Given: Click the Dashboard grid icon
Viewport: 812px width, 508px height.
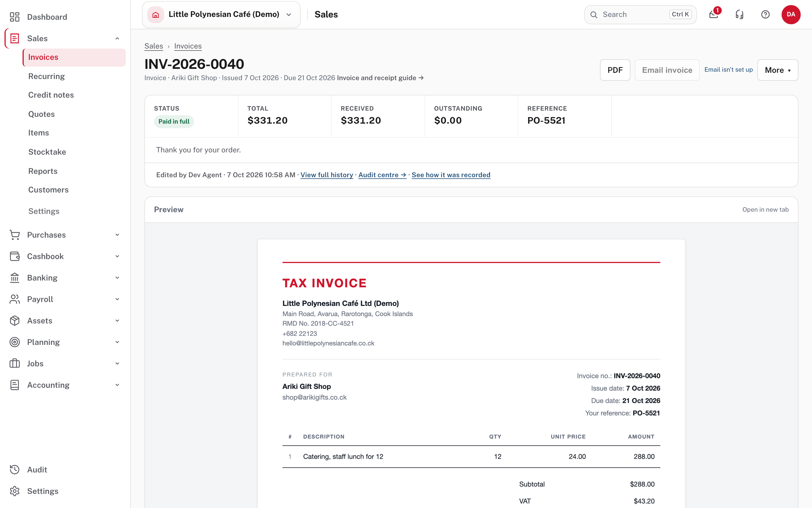Looking at the screenshot, I should click(x=14, y=17).
